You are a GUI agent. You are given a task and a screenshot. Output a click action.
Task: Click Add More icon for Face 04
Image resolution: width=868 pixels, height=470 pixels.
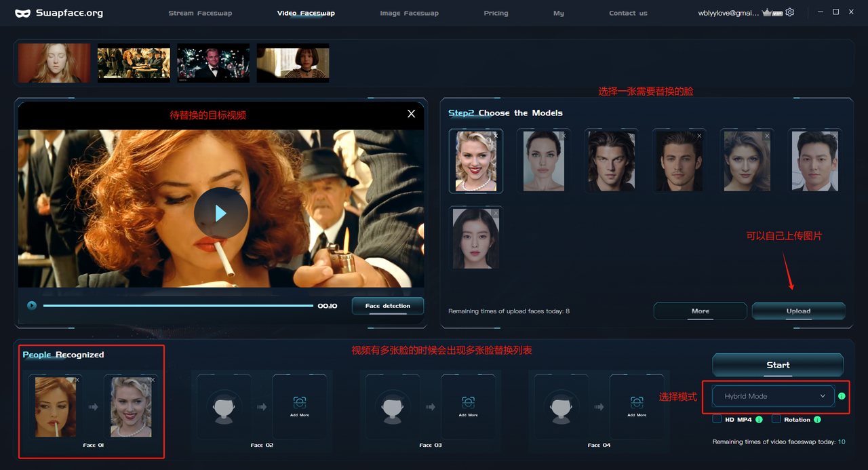tap(637, 402)
